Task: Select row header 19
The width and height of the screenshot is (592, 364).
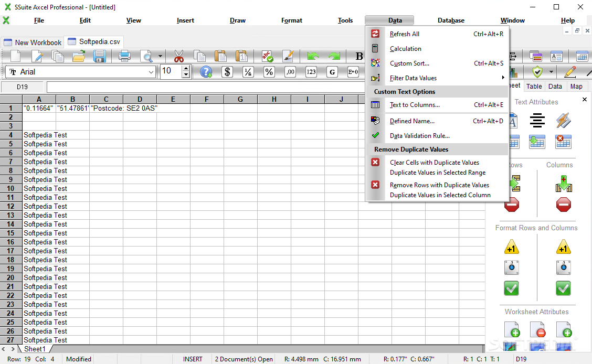Action: (x=11, y=269)
